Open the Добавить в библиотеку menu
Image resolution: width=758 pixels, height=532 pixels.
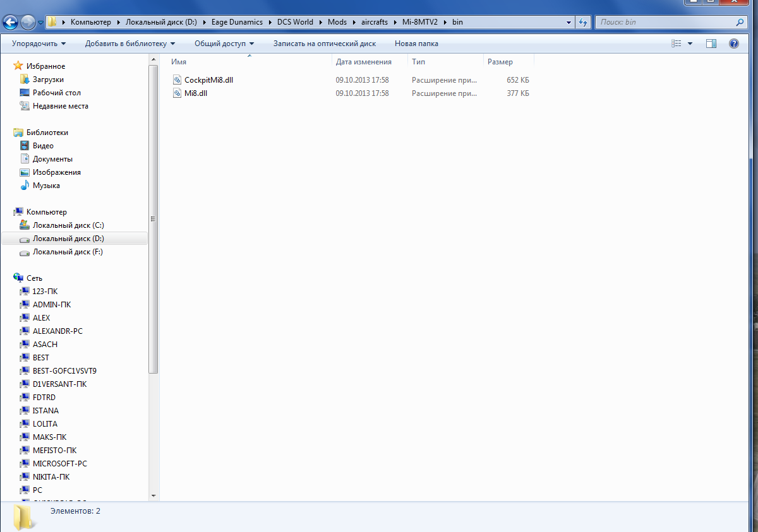130,44
